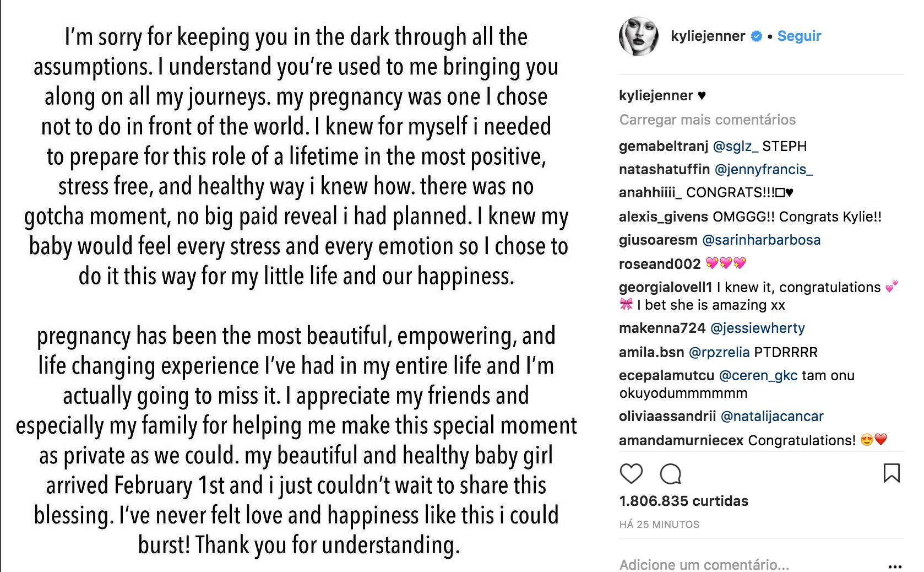Open the three-dots more options menu
Screen dimensions: 924x572
pos(895,566)
